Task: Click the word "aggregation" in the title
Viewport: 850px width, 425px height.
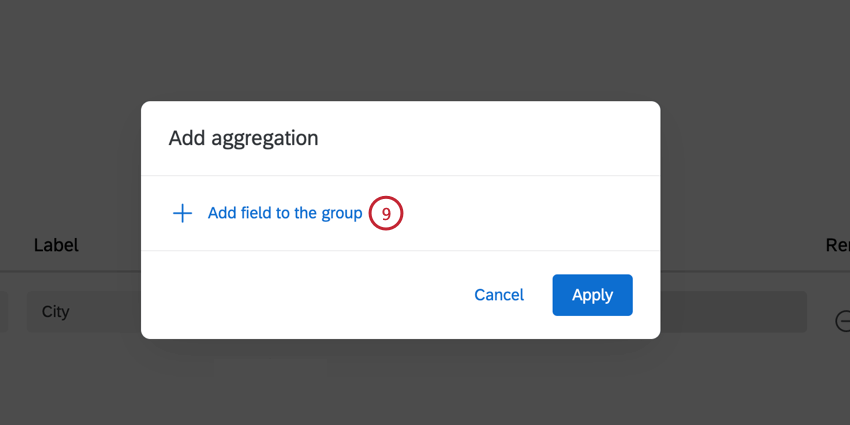Action: 265,138
